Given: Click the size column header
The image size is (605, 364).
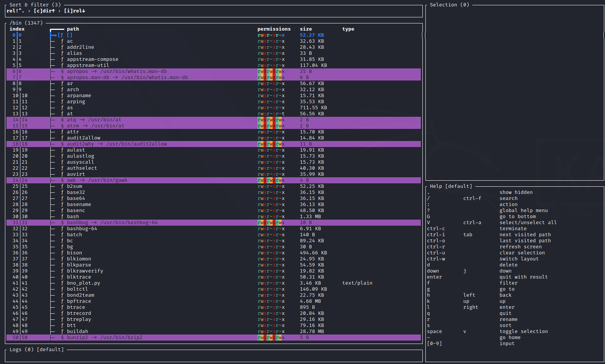Looking at the screenshot, I should pyautogui.click(x=306, y=29).
